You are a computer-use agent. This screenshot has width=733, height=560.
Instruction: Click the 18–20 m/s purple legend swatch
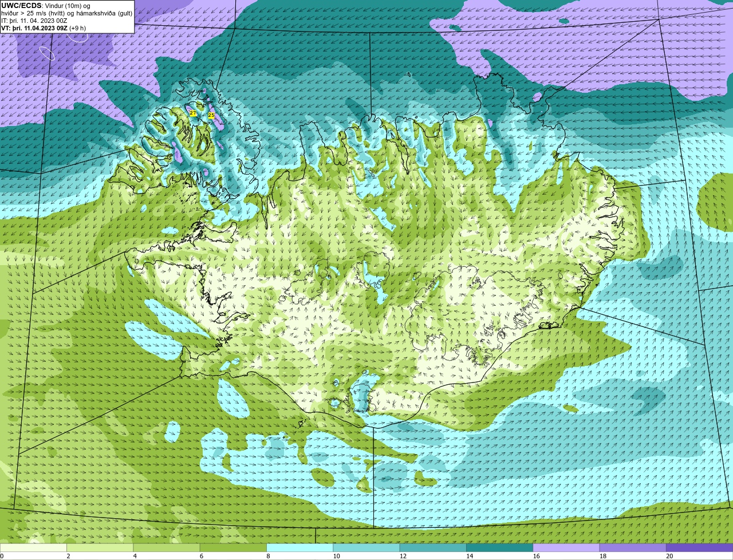click(633, 547)
